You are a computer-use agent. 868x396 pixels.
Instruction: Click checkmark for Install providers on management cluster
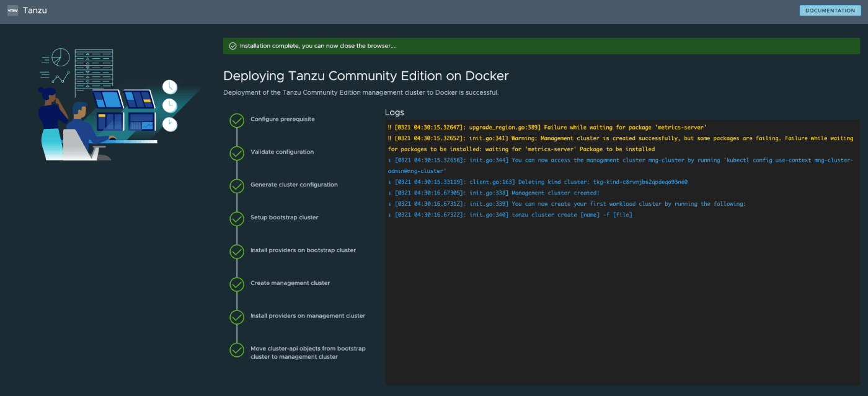pyautogui.click(x=237, y=317)
